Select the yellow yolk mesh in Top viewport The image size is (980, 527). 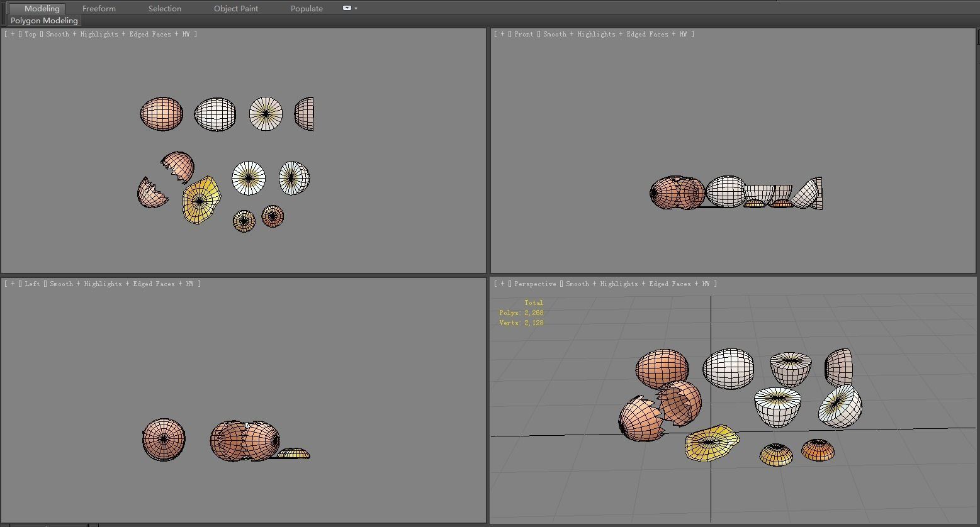click(x=201, y=200)
